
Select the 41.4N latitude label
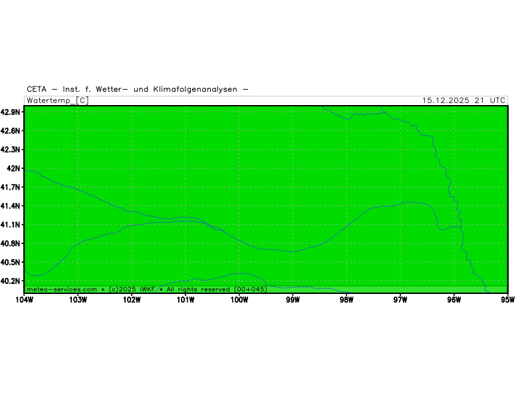pos(11,206)
